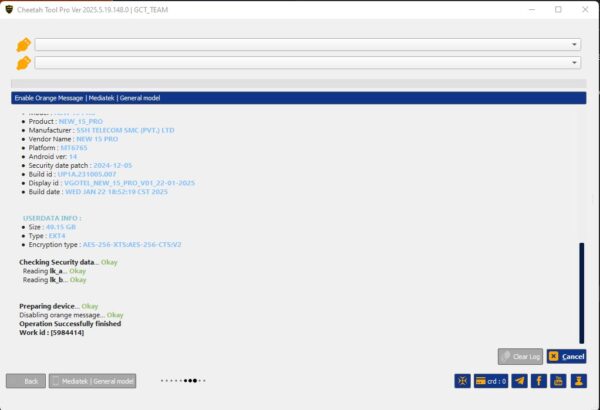This screenshot has height=410, width=600.
Task: Click the upper combo box field
Action: pos(308,44)
